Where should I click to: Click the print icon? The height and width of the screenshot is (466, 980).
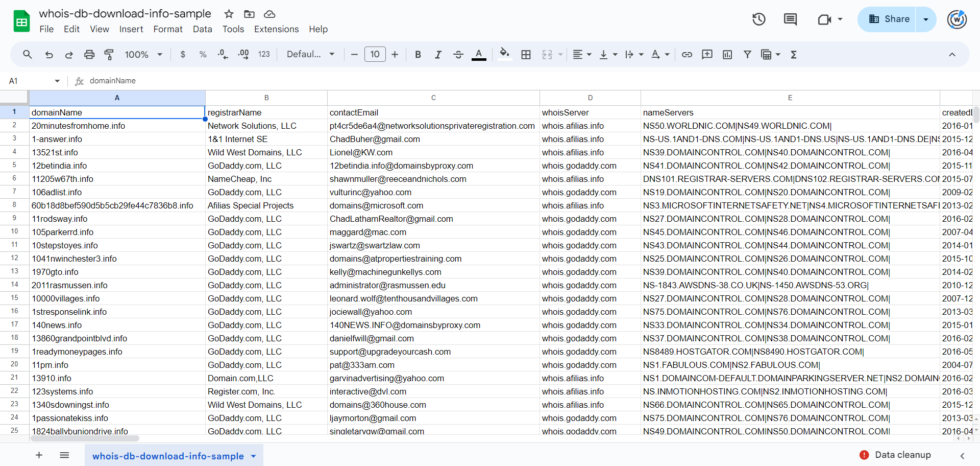click(x=89, y=55)
